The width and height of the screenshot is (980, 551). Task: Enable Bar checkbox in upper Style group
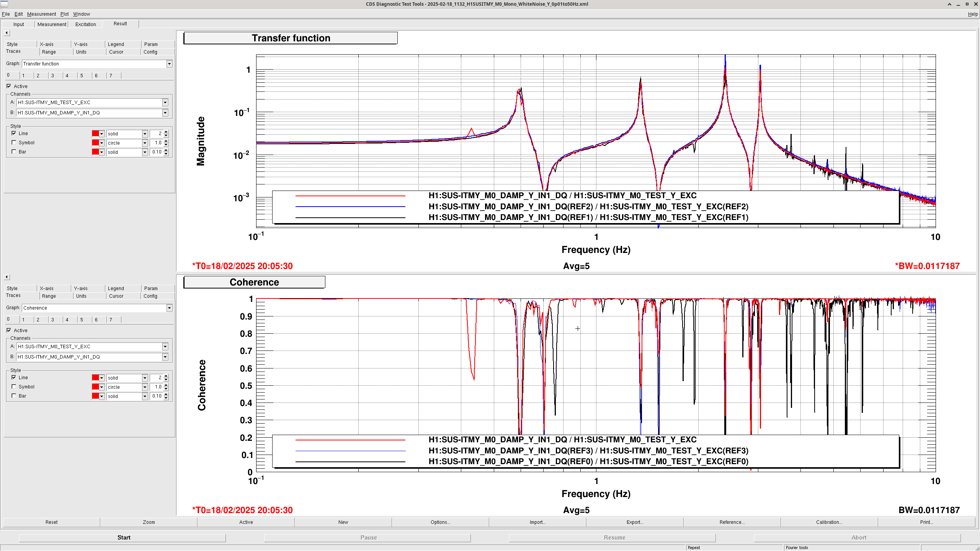14,152
